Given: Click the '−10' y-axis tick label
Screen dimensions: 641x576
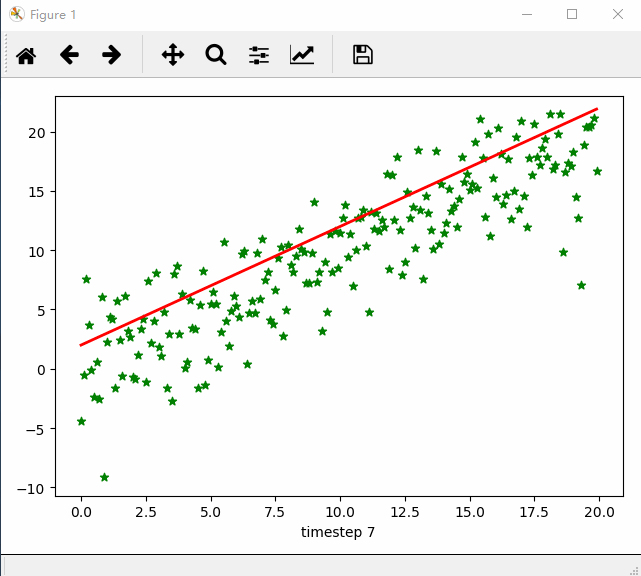Looking at the screenshot, I should 31,489.
